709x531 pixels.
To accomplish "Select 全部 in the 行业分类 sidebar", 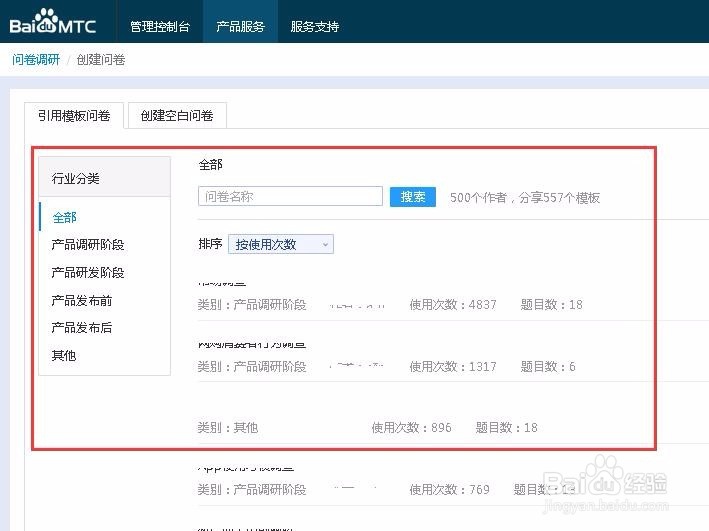I will pos(65,217).
